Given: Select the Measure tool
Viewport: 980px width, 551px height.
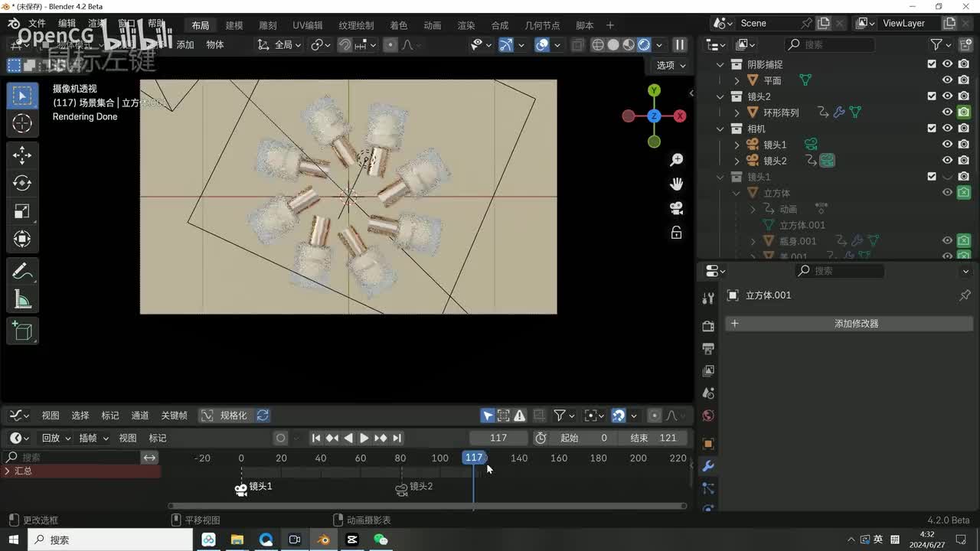Looking at the screenshot, I should pos(22,300).
